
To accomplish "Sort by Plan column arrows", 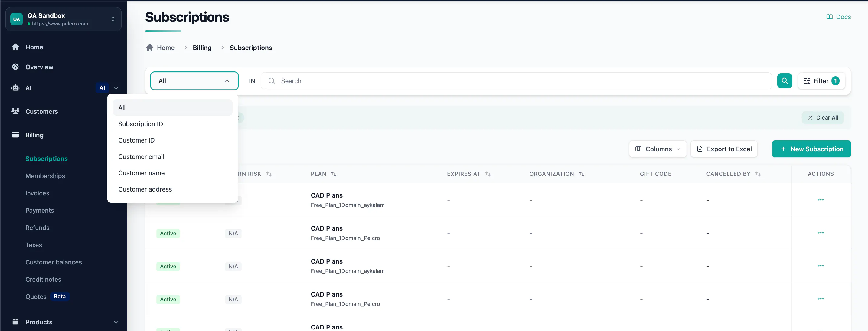I will [x=333, y=174].
